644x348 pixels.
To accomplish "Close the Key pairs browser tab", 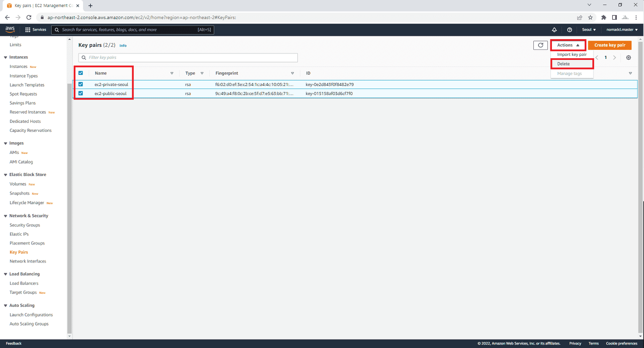I will pos(77,6).
